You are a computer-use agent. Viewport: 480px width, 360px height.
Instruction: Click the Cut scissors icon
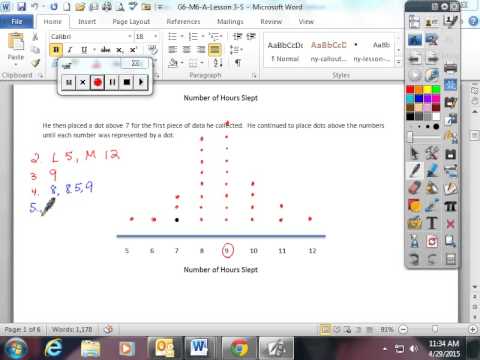pos(35,37)
